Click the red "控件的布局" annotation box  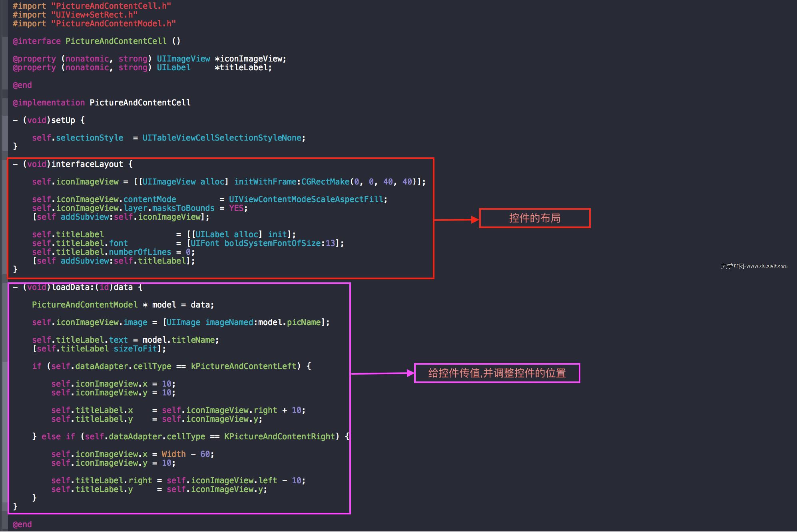click(535, 218)
